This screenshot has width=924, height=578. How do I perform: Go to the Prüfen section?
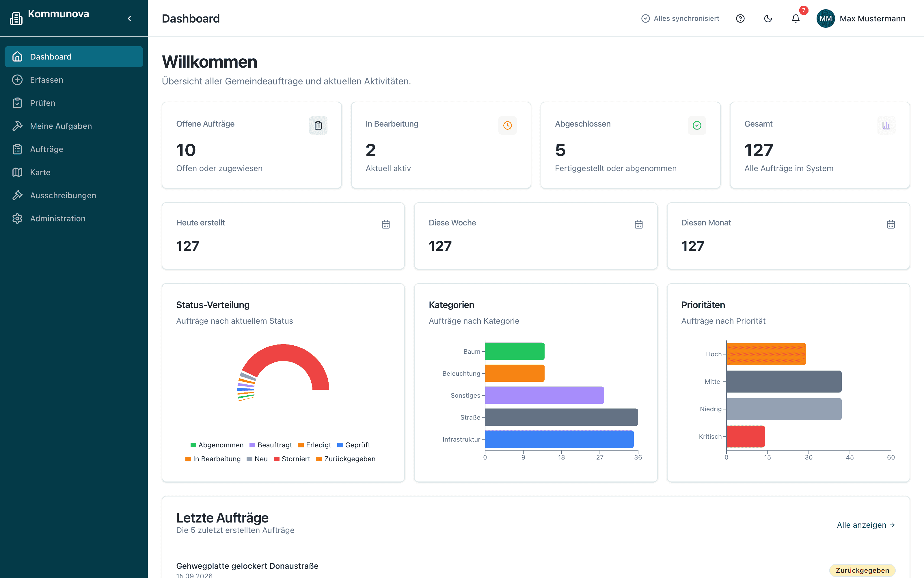pos(74,103)
